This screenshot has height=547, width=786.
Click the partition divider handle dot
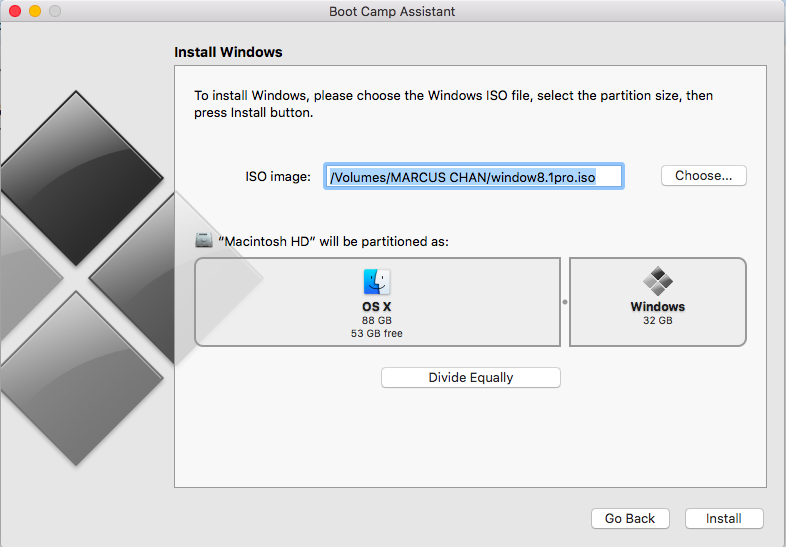[565, 302]
